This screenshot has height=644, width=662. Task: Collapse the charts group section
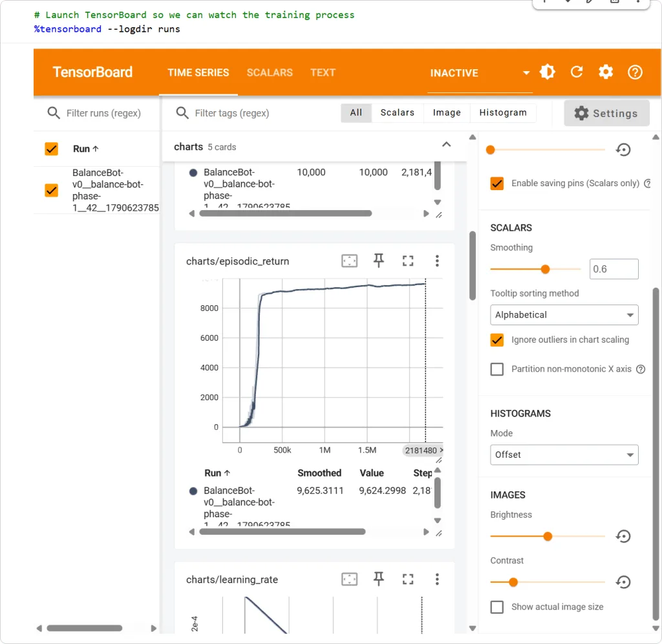click(x=446, y=144)
